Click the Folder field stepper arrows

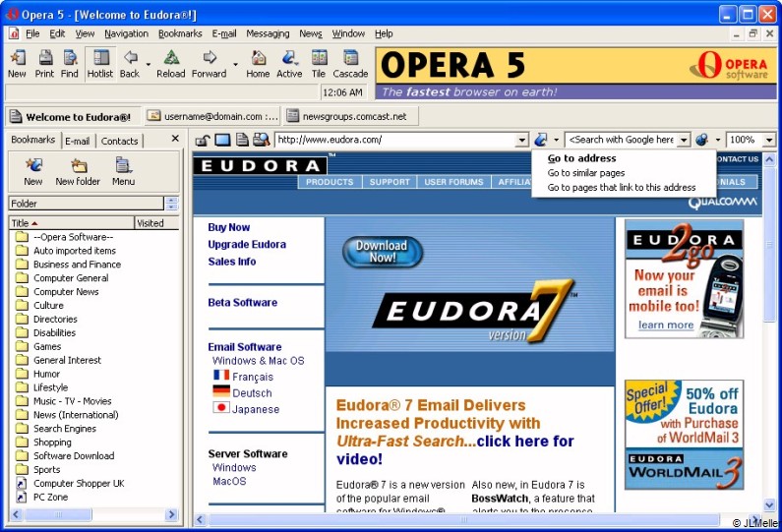(171, 204)
